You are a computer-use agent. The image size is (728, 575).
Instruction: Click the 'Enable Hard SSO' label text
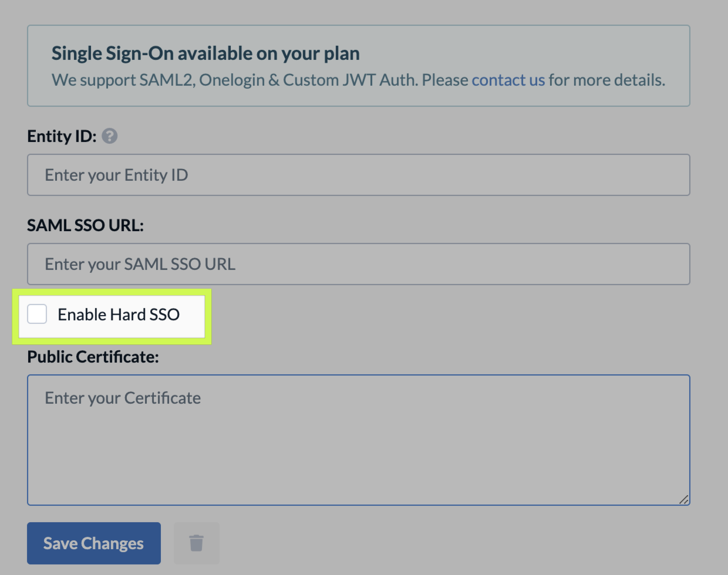coord(119,314)
